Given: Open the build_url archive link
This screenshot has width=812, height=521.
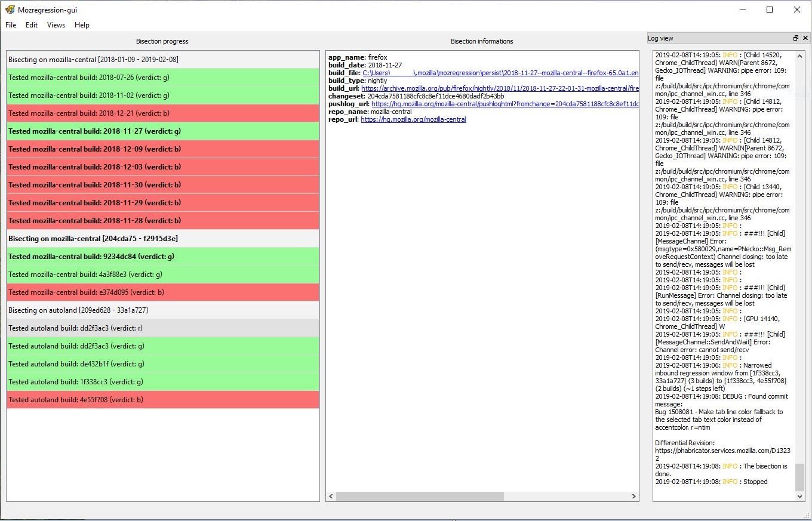Looking at the screenshot, I should point(499,88).
